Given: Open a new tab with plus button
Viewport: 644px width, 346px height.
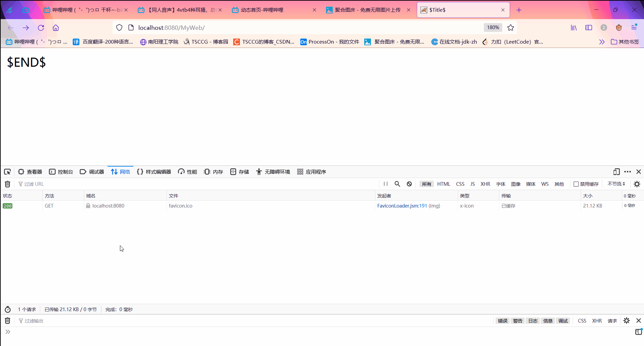Looking at the screenshot, I should (x=519, y=10).
